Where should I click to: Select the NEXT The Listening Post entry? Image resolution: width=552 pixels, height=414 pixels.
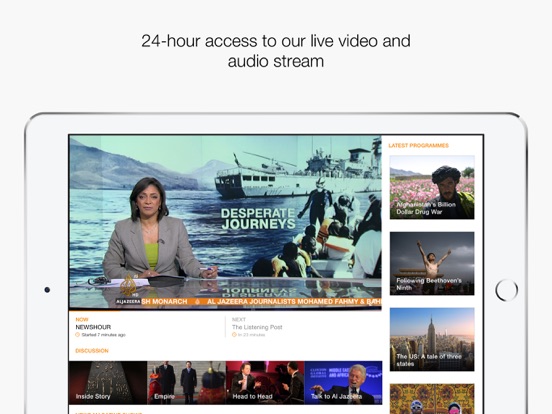[303, 327]
